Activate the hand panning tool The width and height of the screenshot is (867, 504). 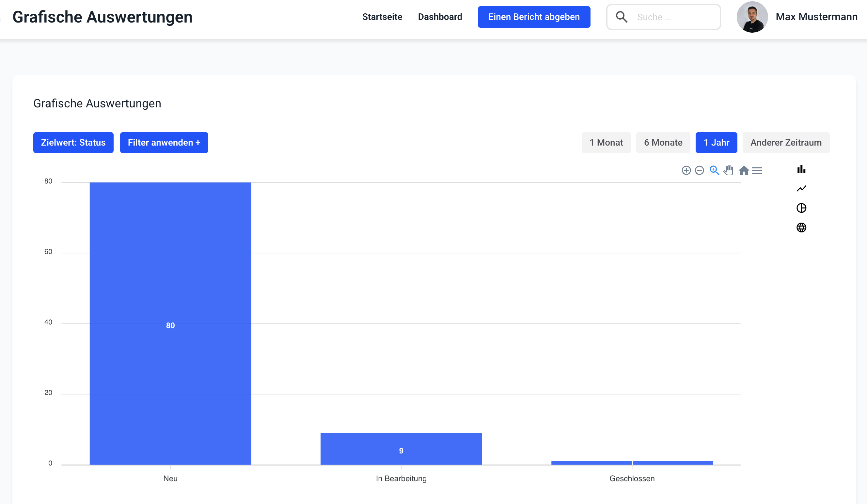[x=728, y=170]
